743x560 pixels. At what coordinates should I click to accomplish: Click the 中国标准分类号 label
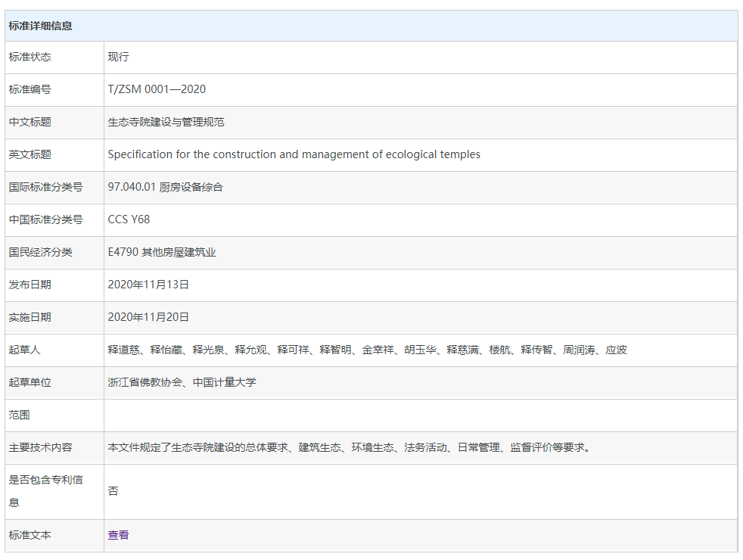pos(45,219)
